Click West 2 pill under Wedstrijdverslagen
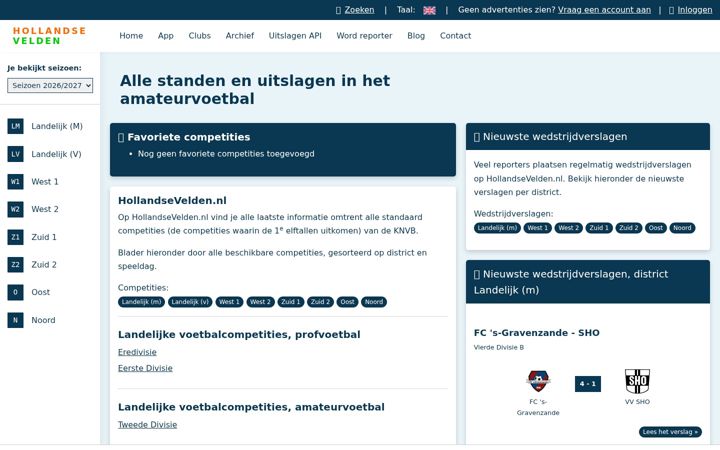 click(568, 228)
